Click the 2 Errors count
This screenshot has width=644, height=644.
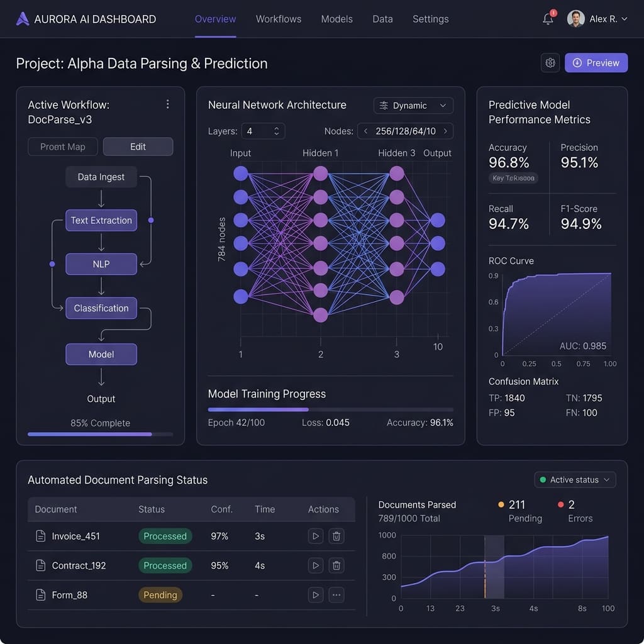pyautogui.click(x=571, y=504)
